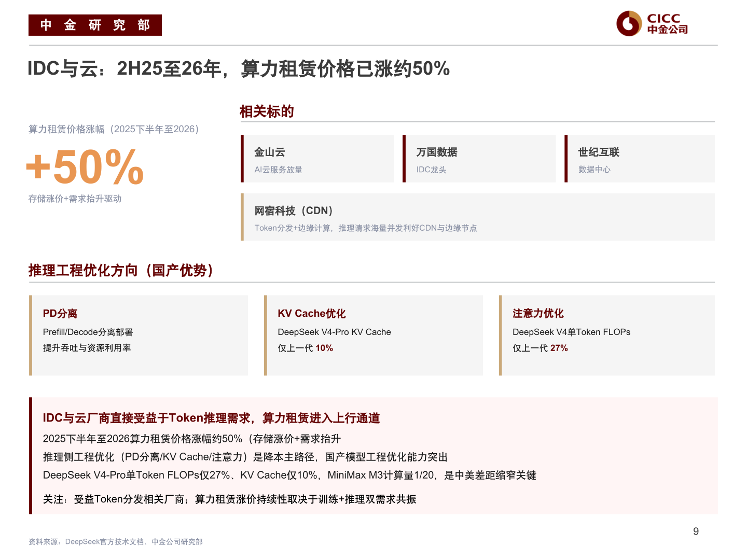747x560 pixels.
Task: Click the page number 9
Action: pos(696,531)
